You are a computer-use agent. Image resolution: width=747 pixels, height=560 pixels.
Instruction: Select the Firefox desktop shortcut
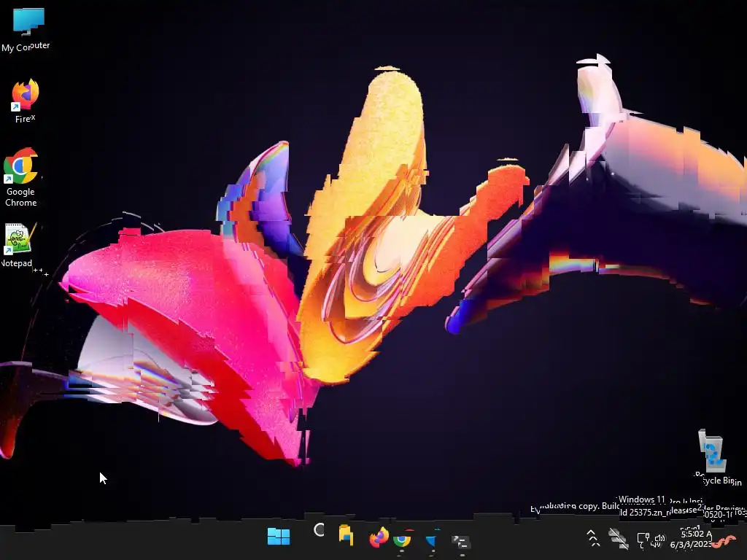pos(26,101)
